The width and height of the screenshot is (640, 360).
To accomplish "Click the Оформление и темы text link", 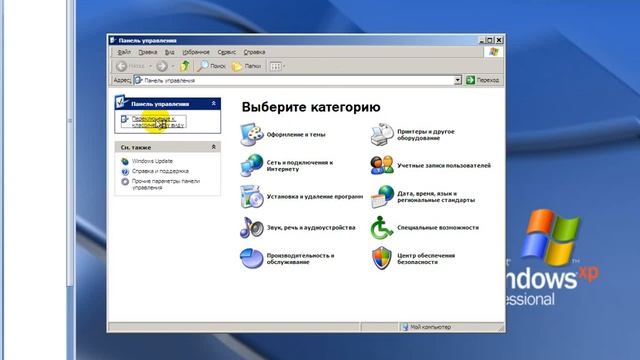I will (x=296, y=134).
